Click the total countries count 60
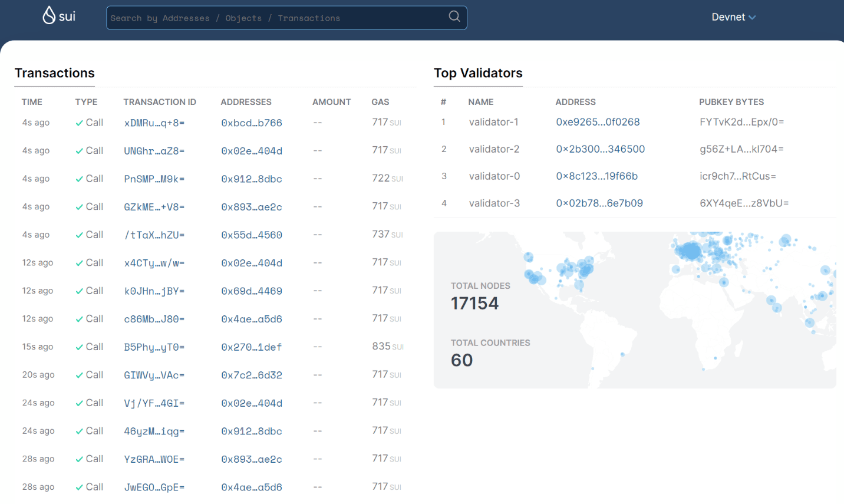844x504 pixels. tap(461, 360)
